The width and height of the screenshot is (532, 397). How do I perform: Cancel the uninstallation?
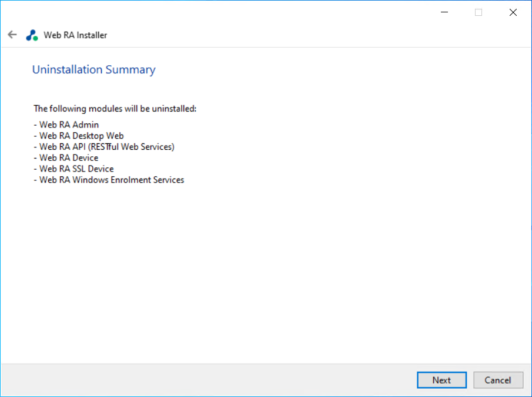(498, 380)
